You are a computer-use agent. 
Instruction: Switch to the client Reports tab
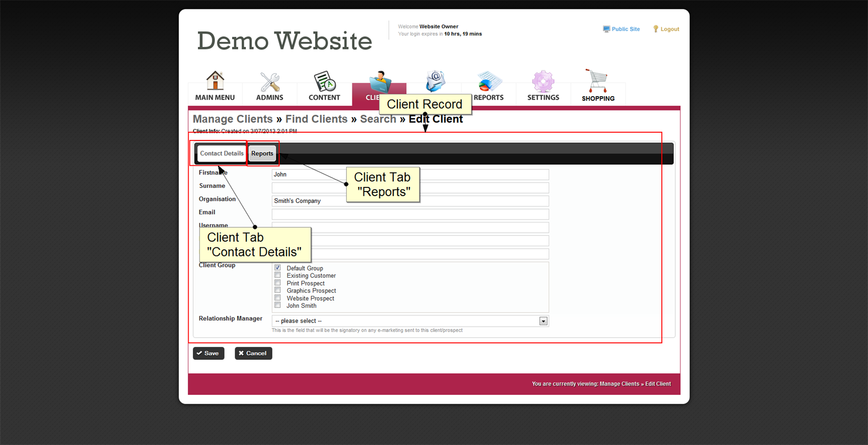click(262, 153)
